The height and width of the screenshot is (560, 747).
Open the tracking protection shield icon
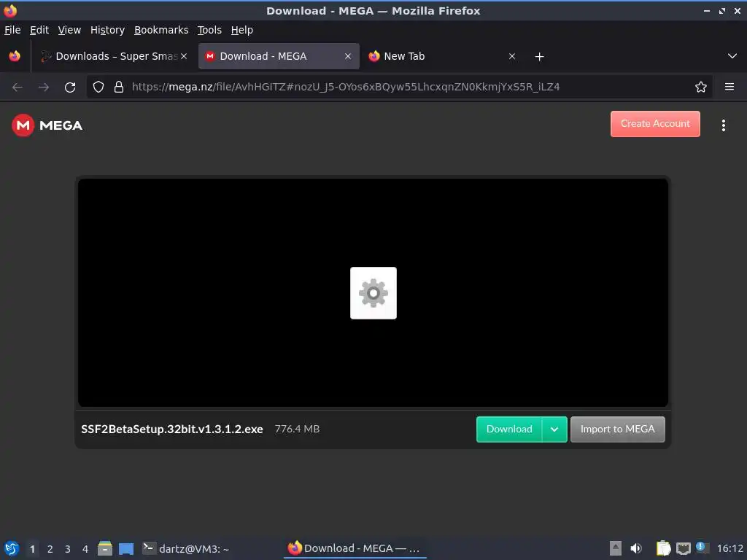point(98,87)
